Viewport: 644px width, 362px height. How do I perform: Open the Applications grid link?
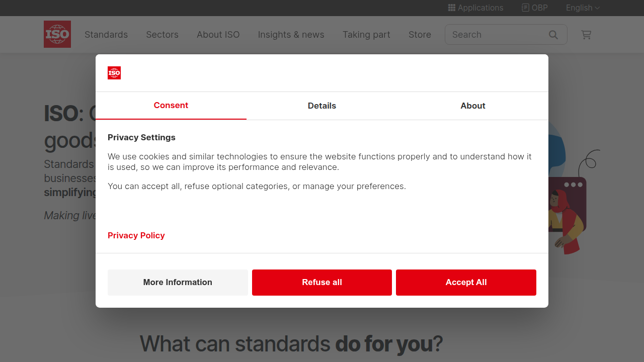[x=475, y=8]
